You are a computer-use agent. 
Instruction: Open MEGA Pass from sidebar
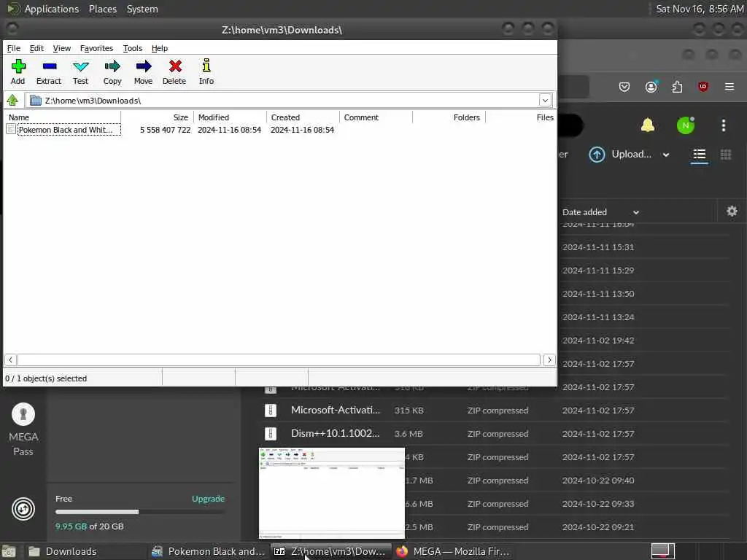pyautogui.click(x=23, y=429)
